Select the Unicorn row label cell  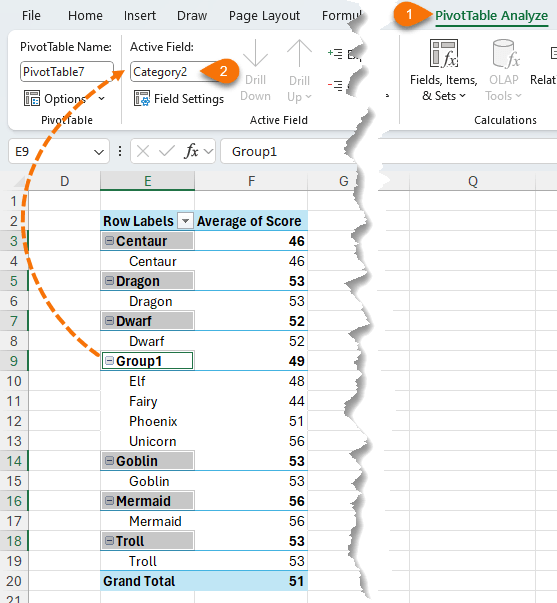tap(147, 441)
